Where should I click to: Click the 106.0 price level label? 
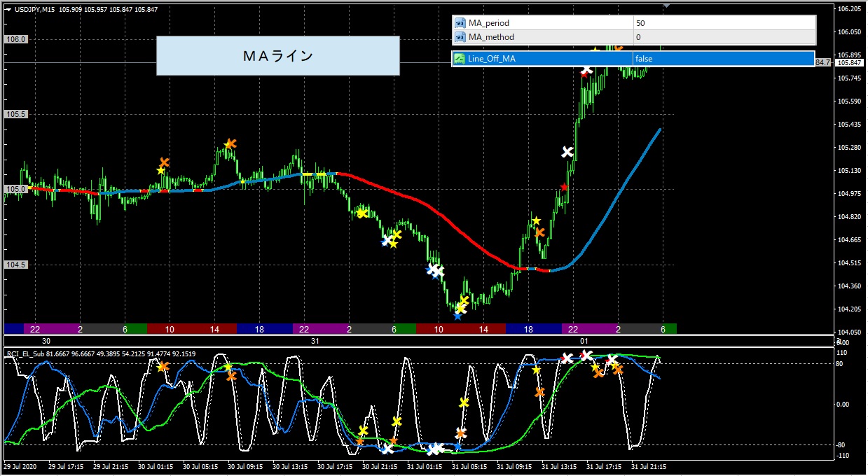pos(15,40)
